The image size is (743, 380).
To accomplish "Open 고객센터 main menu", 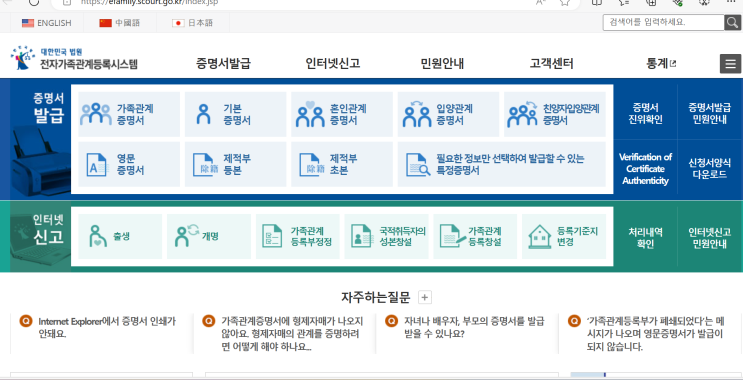I will pyautogui.click(x=552, y=63).
